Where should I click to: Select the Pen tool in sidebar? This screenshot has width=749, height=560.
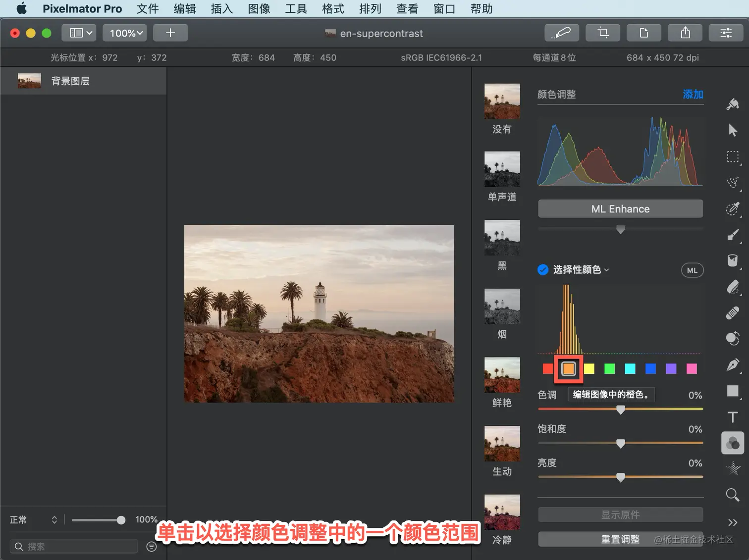point(733,365)
